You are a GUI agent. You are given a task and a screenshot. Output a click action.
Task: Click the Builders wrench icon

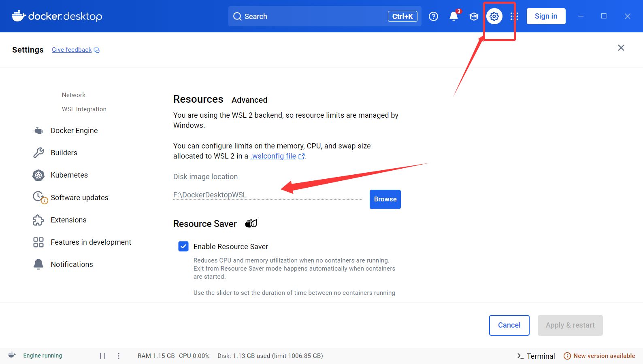coord(38,152)
